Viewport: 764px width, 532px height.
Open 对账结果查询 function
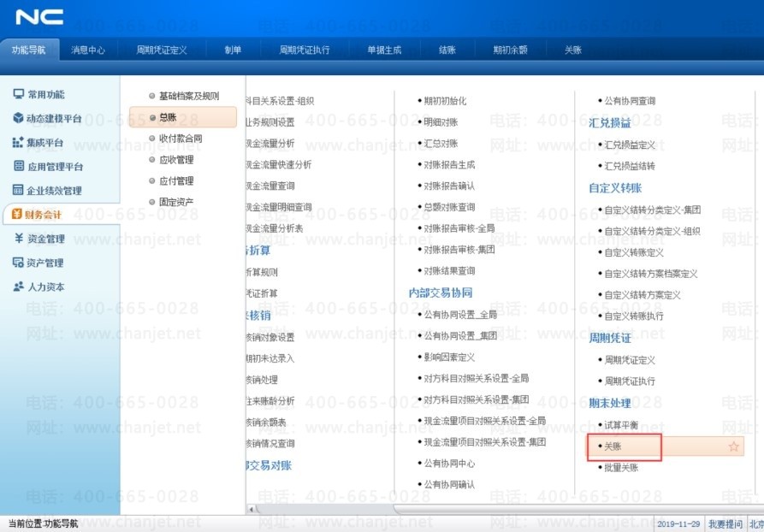coord(449,271)
